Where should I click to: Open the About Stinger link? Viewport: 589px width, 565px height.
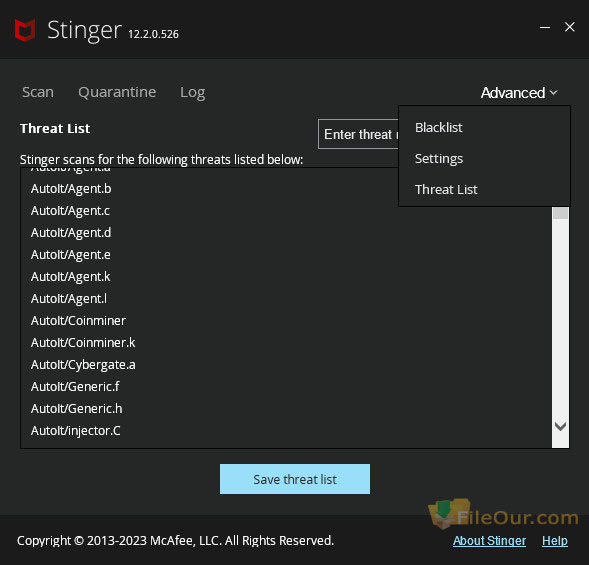pyautogui.click(x=489, y=541)
